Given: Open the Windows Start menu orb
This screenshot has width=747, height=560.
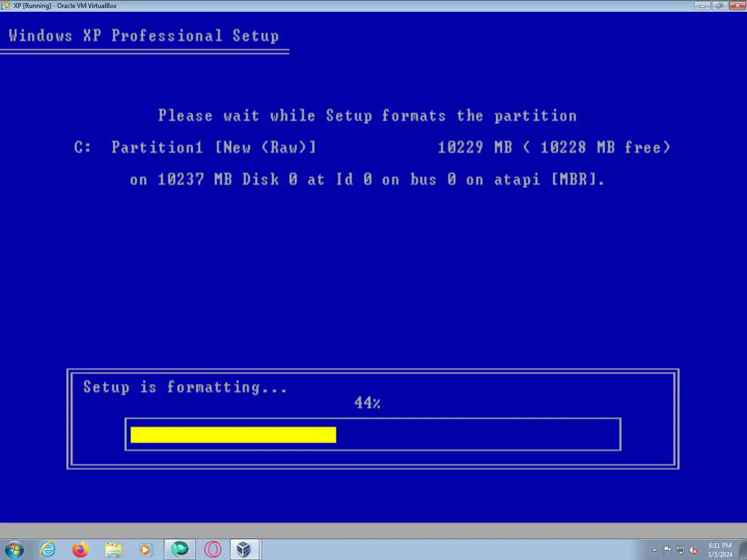Looking at the screenshot, I should pos(14,549).
